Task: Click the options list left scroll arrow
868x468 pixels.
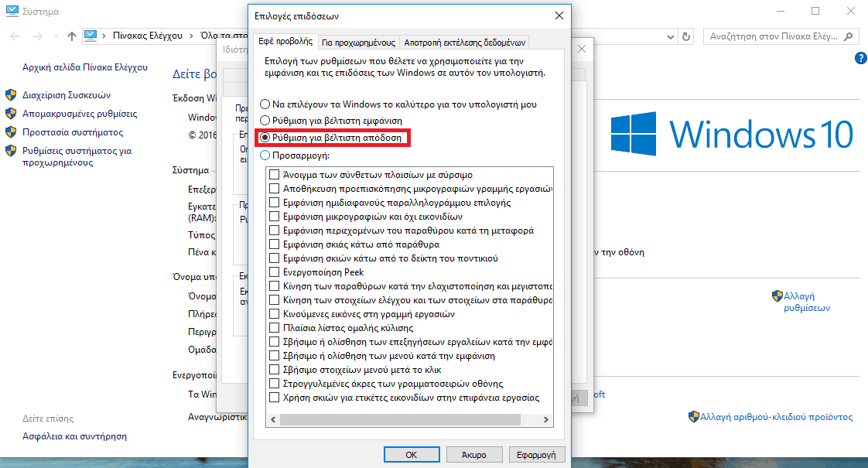Action: 273,420
